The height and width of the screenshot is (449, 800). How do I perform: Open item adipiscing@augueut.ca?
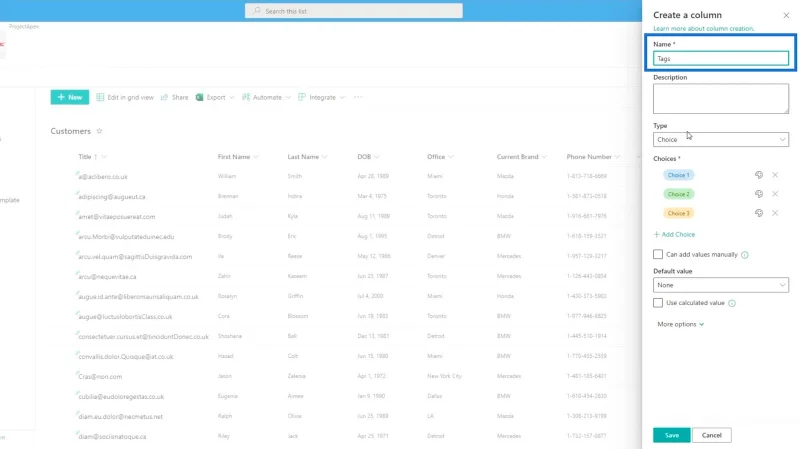coord(112,196)
